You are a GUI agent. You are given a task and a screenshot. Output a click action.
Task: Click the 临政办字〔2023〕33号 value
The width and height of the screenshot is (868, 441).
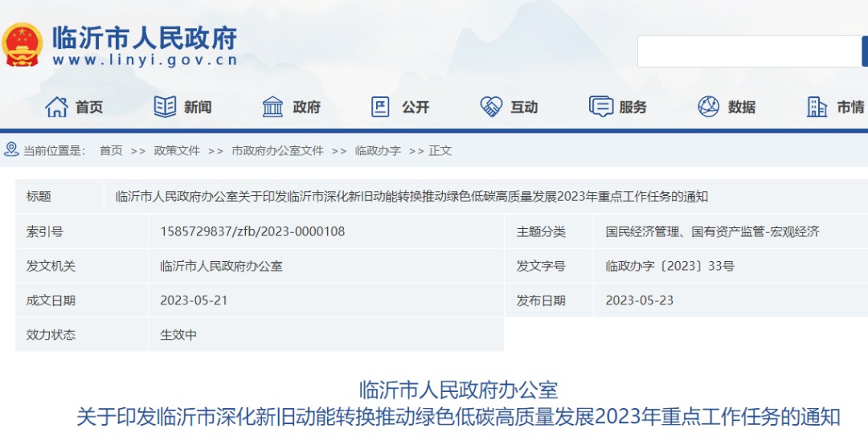669,266
